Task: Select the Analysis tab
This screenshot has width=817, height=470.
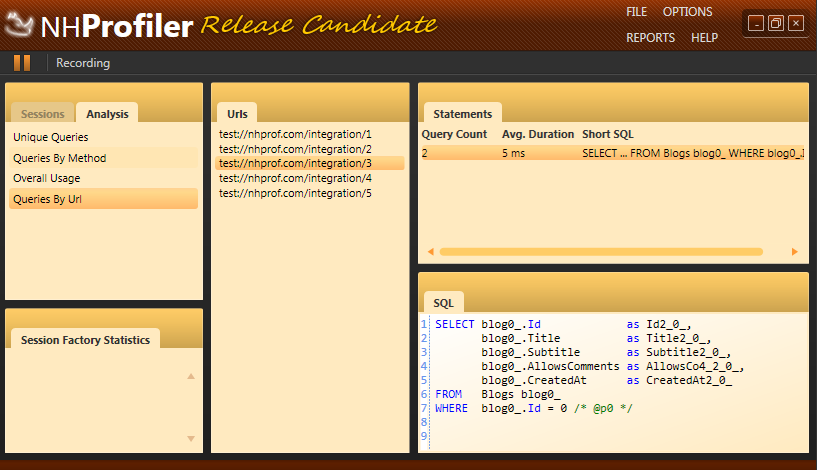Action: (x=107, y=114)
